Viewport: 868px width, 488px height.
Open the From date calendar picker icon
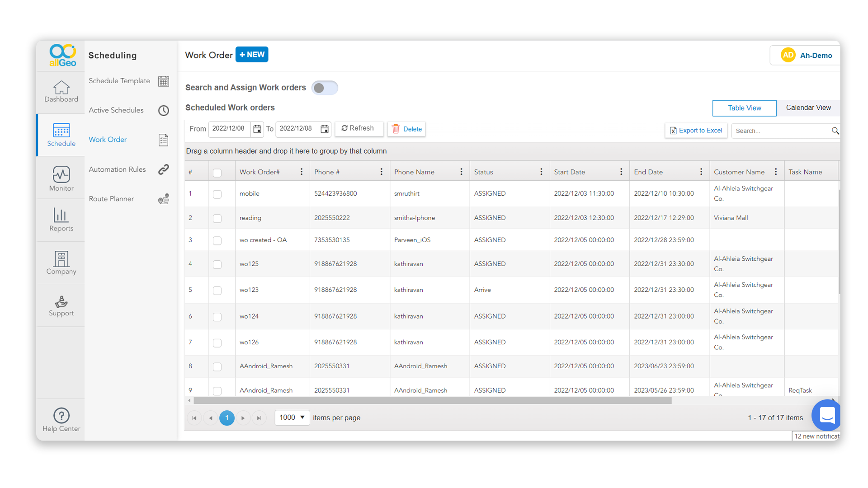[257, 129]
